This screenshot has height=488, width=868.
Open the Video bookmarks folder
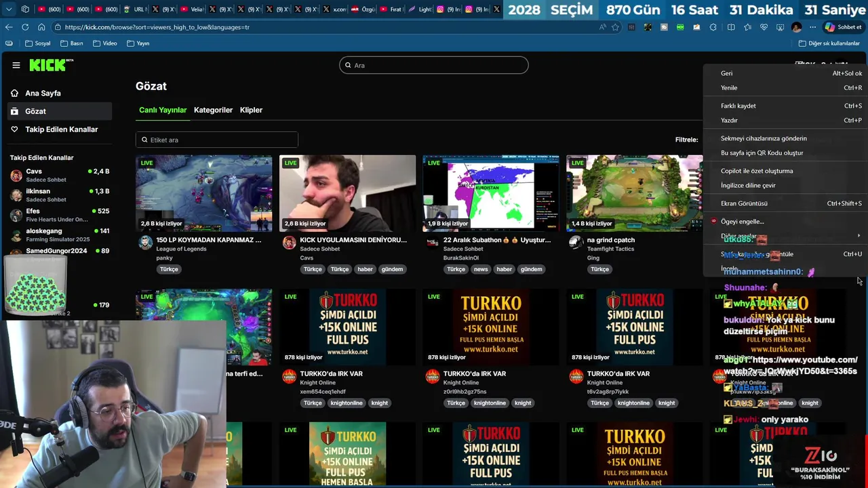104,43
